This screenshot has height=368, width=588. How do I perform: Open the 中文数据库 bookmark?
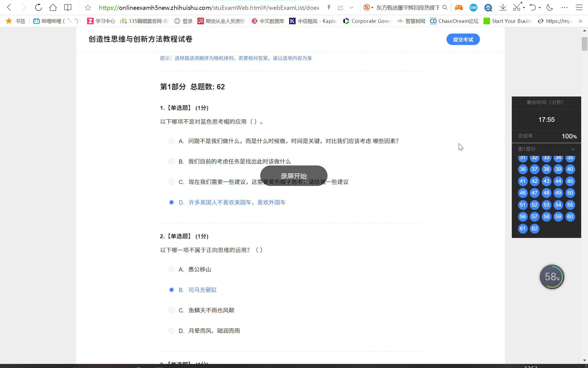268,21
